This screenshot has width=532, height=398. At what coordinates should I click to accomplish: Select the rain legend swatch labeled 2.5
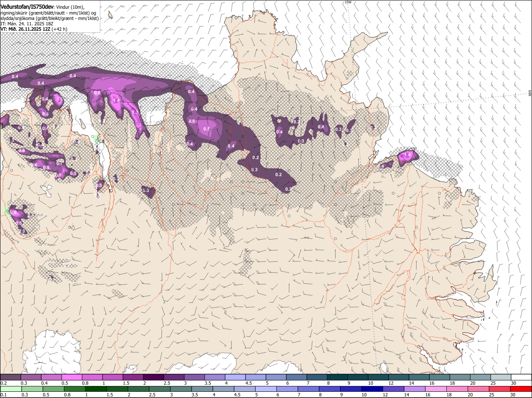160,389
